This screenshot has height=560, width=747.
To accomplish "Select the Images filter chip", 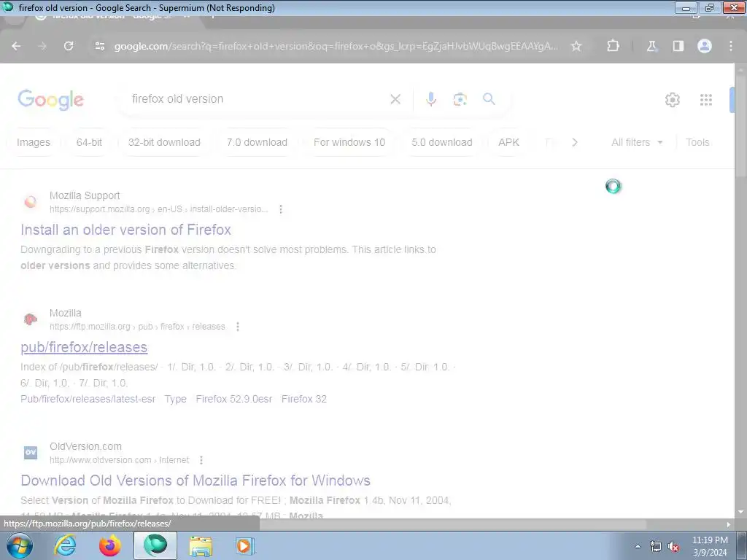I will tap(34, 142).
